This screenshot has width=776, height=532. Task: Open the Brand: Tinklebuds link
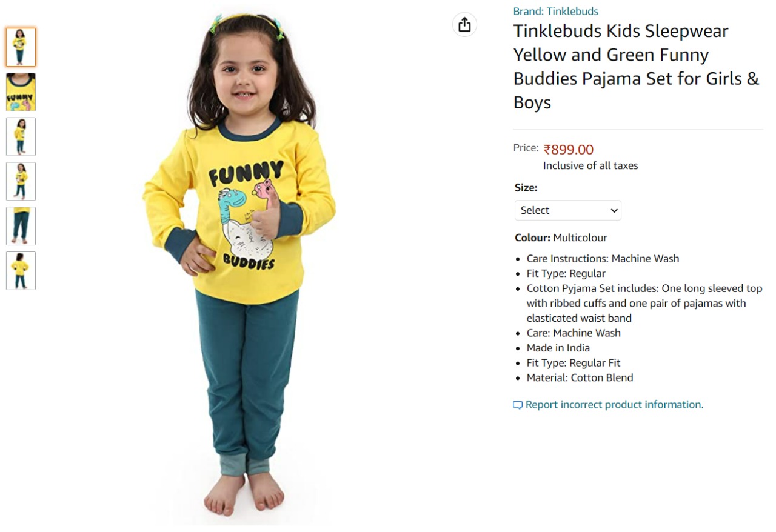(555, 11)
